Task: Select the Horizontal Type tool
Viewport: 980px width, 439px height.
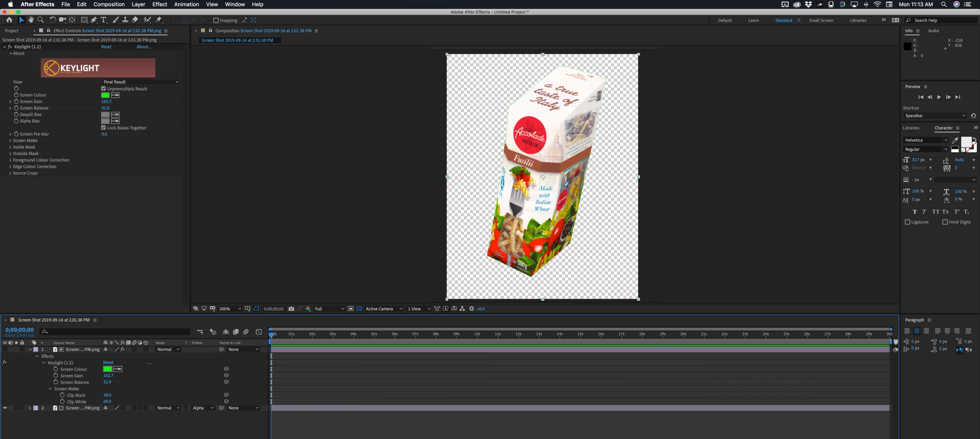Action: pyautogui.click(x=103, y=20)
